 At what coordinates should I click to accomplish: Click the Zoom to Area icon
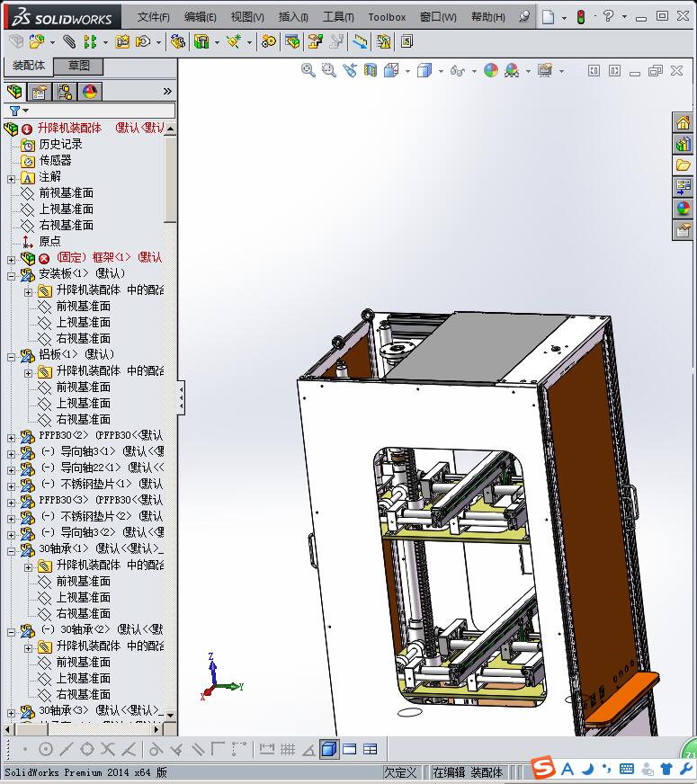(328, 70)
